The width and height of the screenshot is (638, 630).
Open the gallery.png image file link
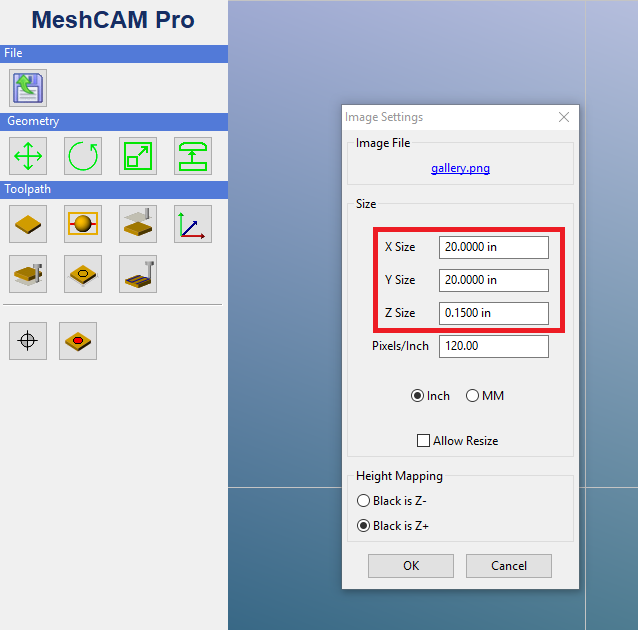pos(460,168)
